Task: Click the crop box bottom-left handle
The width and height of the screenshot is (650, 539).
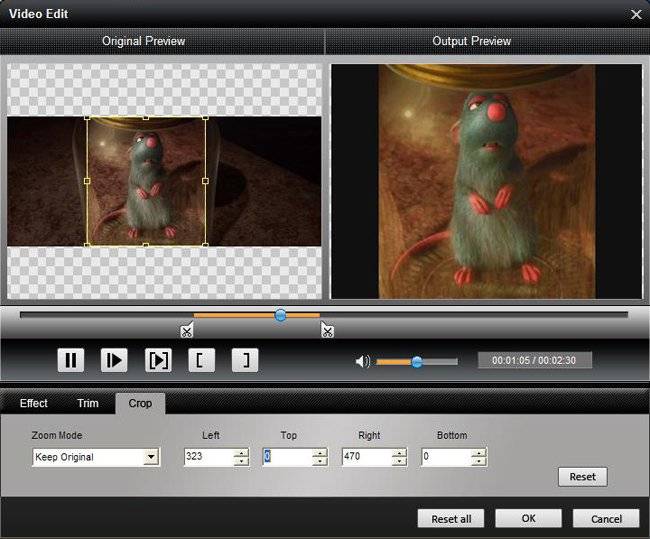Action: point(87,245)
